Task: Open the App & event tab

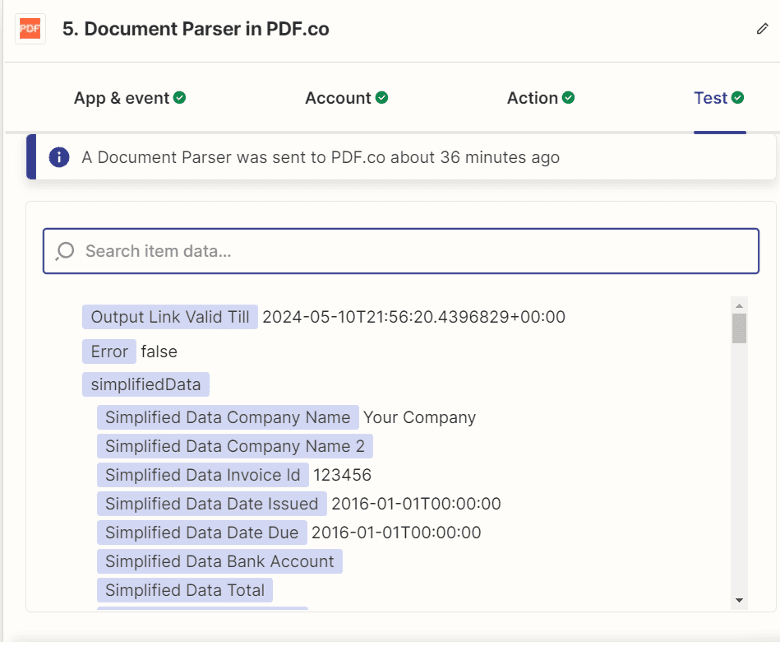Action: tap(130, 98)
